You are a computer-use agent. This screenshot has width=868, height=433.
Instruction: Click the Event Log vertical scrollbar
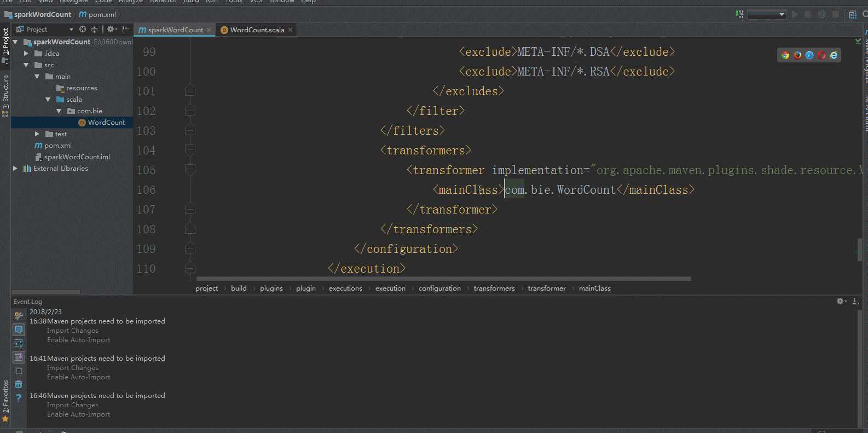(x=860, y=368)
